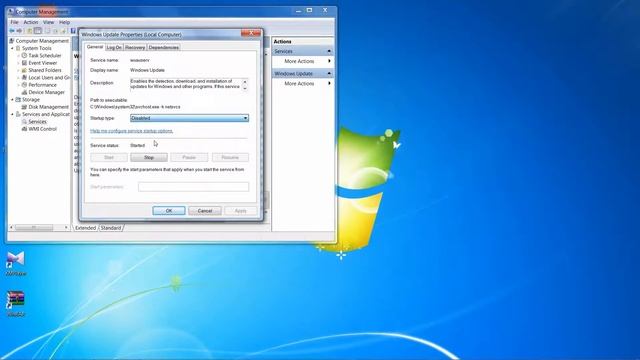
Task: Click OK in the properties dialog
Action: [x=169, y=211]
